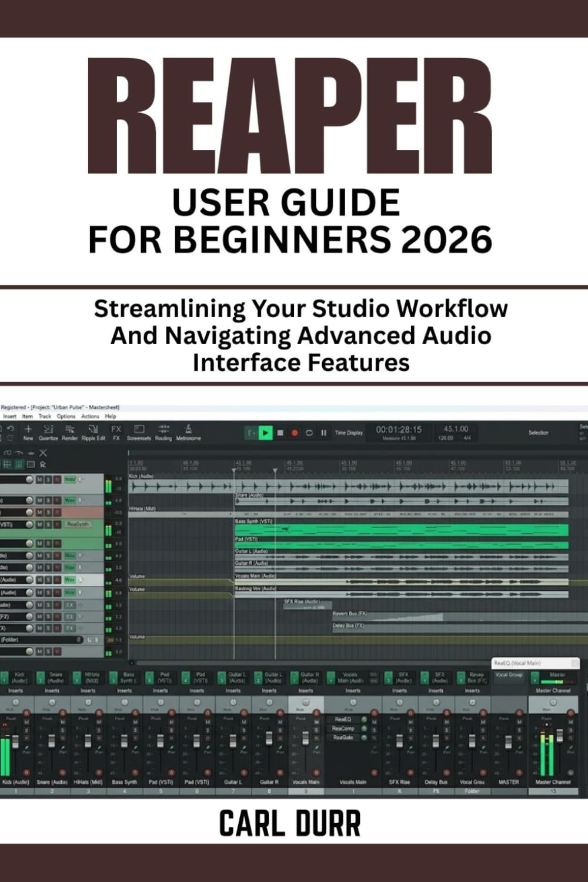
Task: Toggle the ReaGate enable dot
Action: coord(365,737)
